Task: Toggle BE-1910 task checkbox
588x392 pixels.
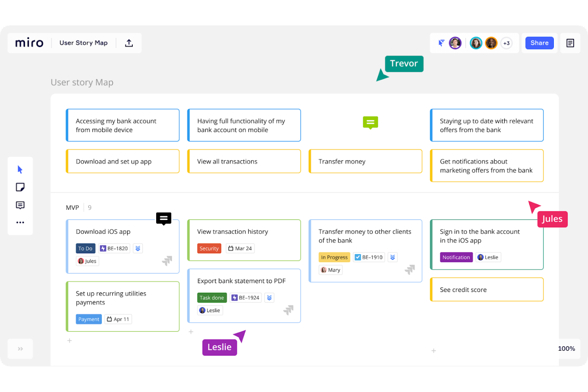Action: tap(358, 257)
